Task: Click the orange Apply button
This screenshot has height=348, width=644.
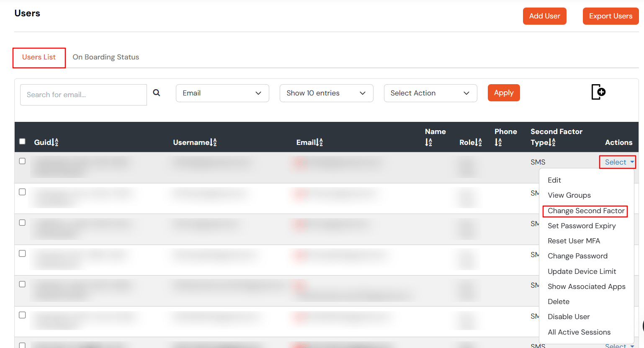Action: 504,93
